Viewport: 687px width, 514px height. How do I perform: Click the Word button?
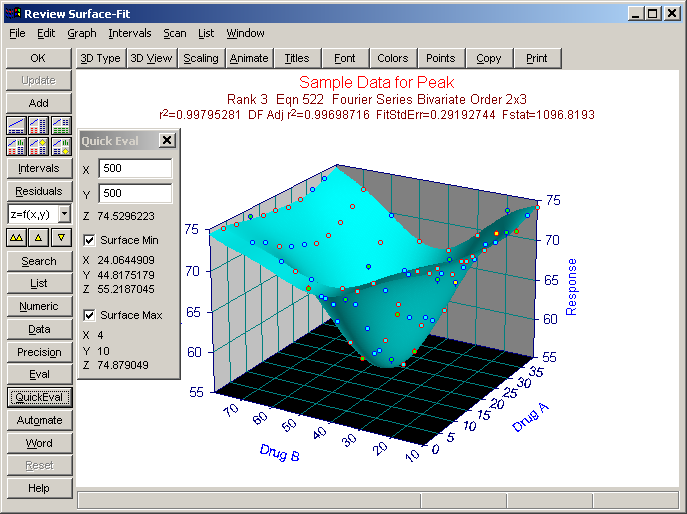coord(39,443)
